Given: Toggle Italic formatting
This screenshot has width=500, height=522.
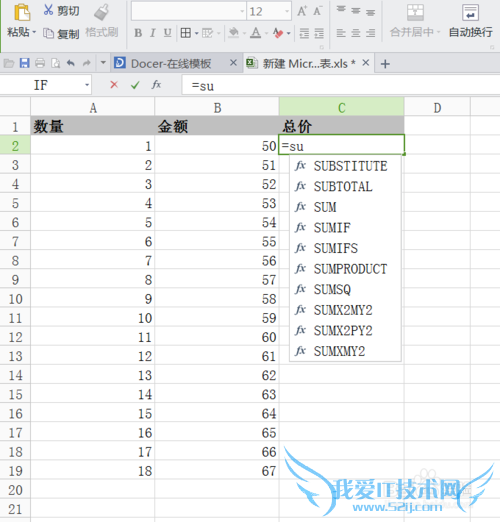Looking at the screenshot, I should pos(153,33).
